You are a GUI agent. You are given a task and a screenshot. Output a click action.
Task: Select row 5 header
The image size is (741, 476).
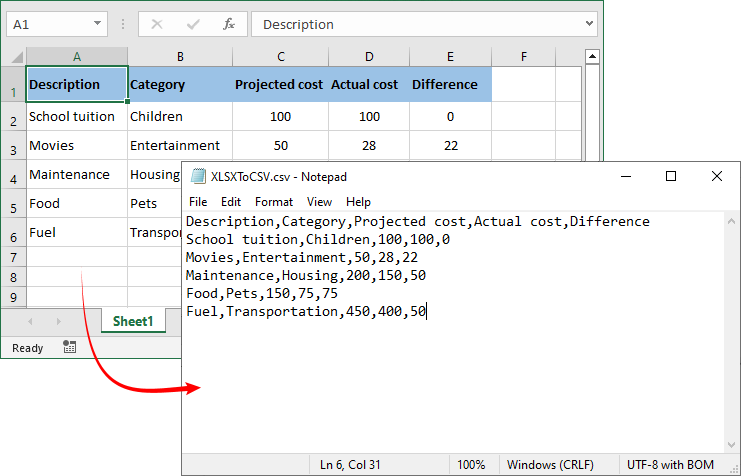(x=13, y=203)
